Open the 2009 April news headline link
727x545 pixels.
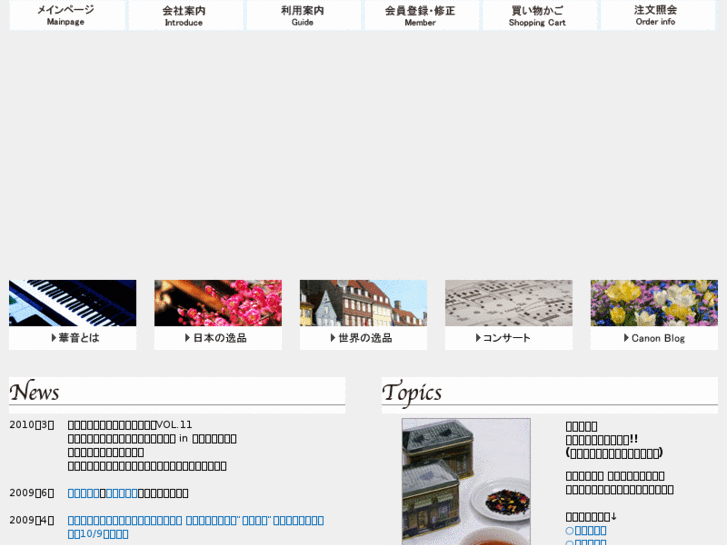196,527
